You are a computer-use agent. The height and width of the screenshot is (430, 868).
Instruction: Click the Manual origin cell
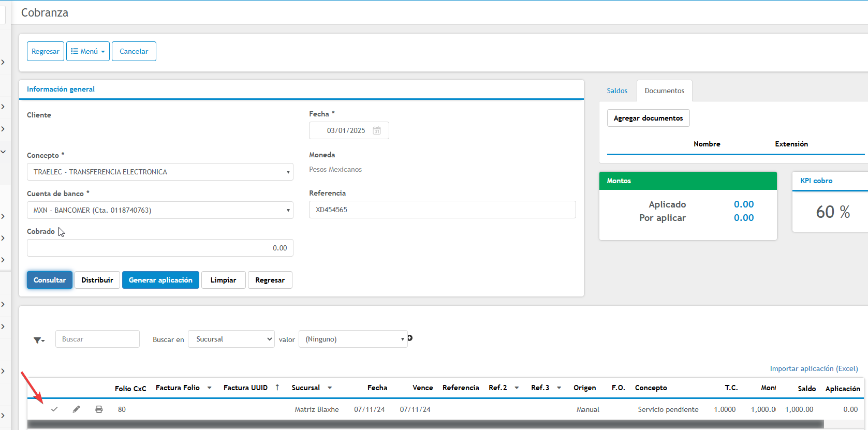pyautogui.click(x=588, y=409)
